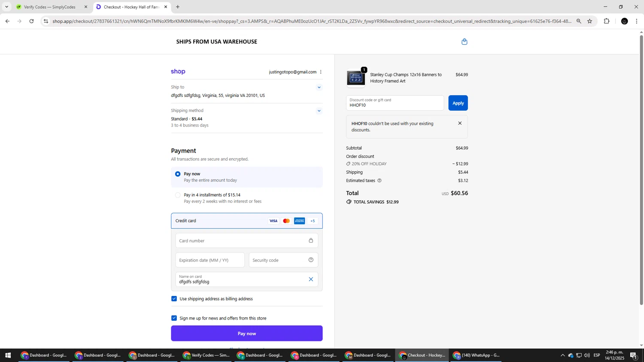644x362 pixels.
Task: Click the Pay now purchase button
Action: [247, 333]
